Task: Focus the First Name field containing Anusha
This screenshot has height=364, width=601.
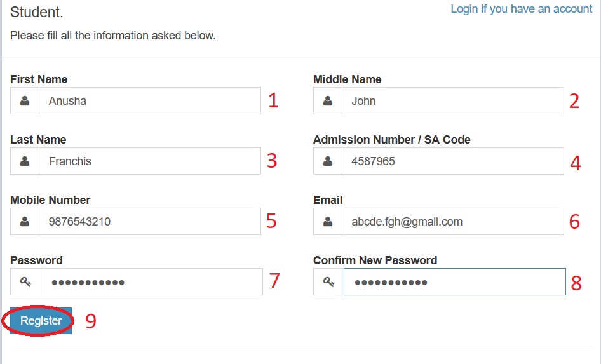Action: click(149, 101)
